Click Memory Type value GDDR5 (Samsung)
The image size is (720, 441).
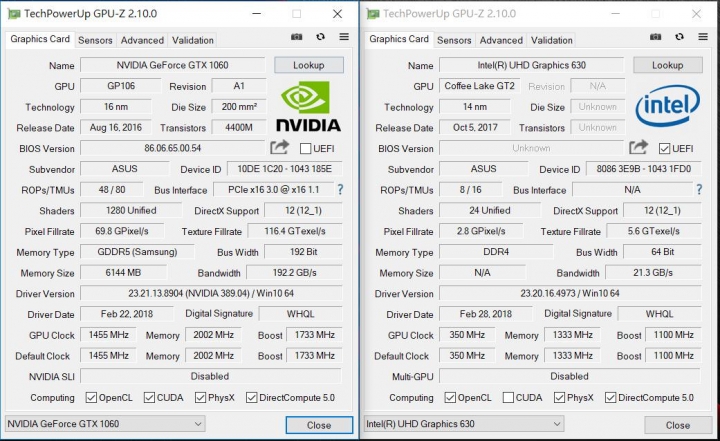137,252
